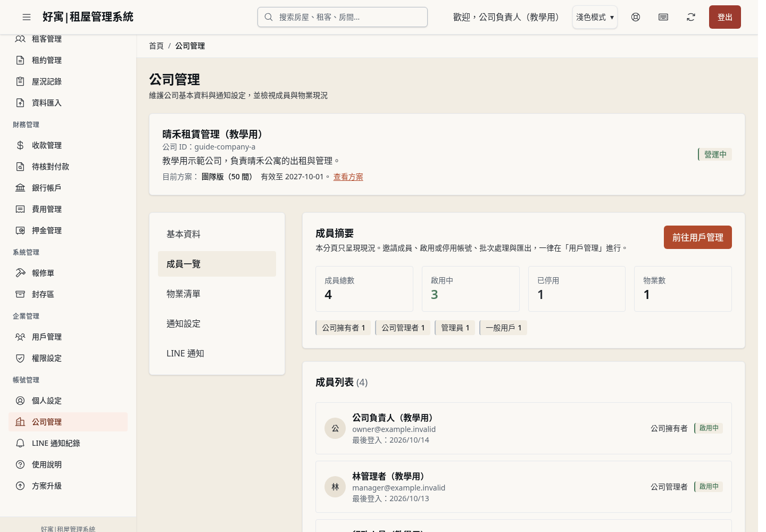The image size is (766, 532).
Task: Open the 淺色模式 theme dropdown
Action: (595, 17)
